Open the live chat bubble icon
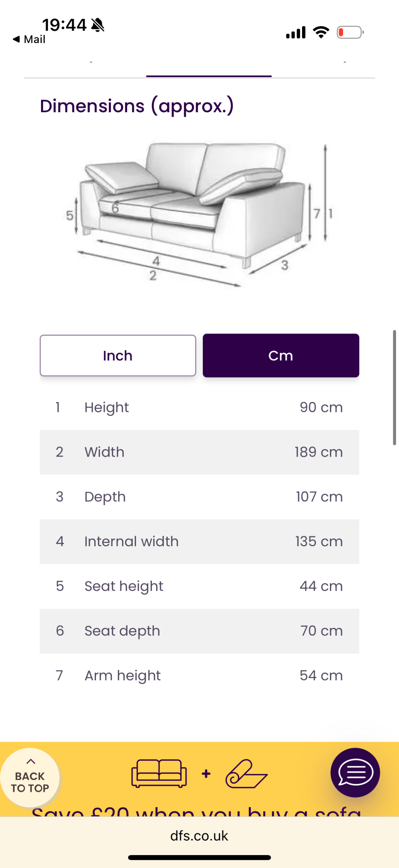Viewport: 399px width, 868px height. click(355, 772)
